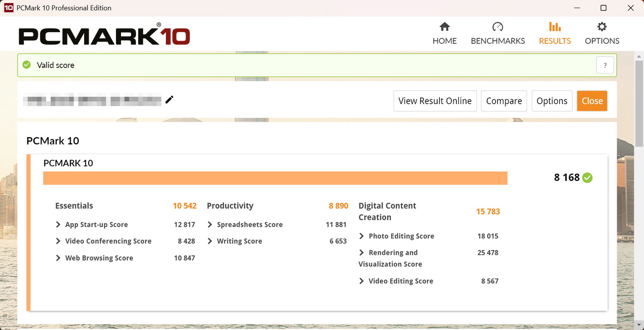Click the overall score 8 168

pos(567,177)
